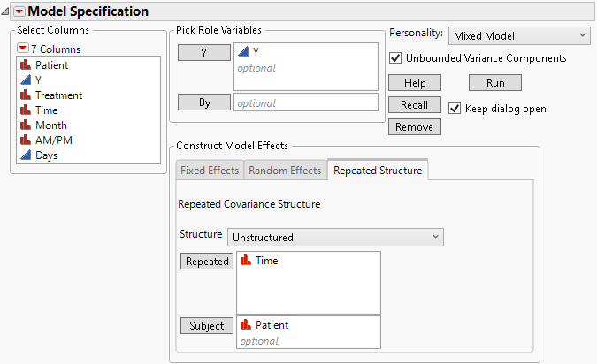Switch to the Fixed Effects tab

tap(209, 171)
